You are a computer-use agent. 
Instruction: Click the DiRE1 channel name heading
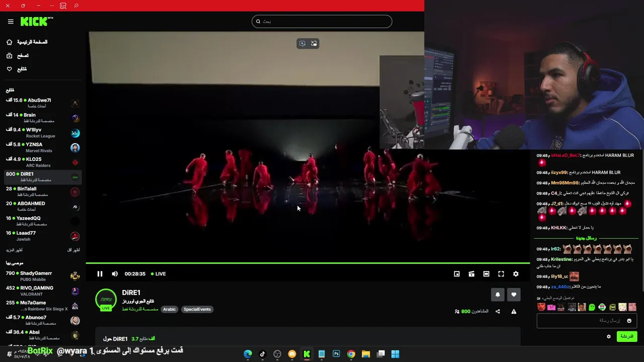pos(131,293)
